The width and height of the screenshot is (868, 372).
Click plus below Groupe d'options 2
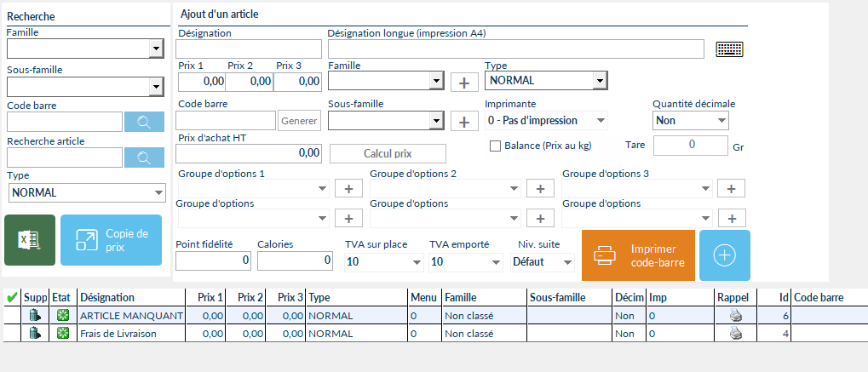click(540, 218)
